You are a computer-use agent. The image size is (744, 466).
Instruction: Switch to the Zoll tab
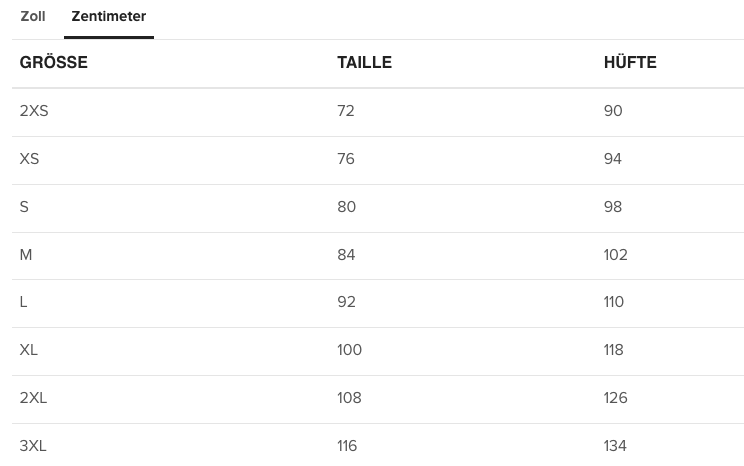[33, 17]
